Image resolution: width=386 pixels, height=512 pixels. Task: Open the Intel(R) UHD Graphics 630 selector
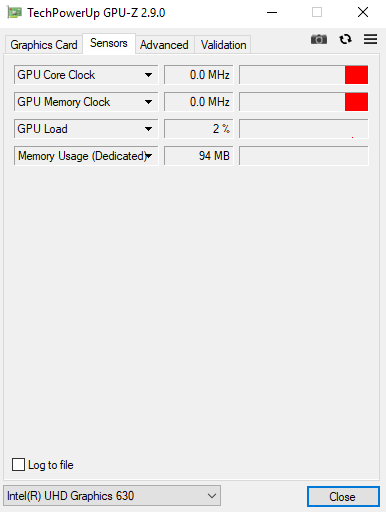112,496
